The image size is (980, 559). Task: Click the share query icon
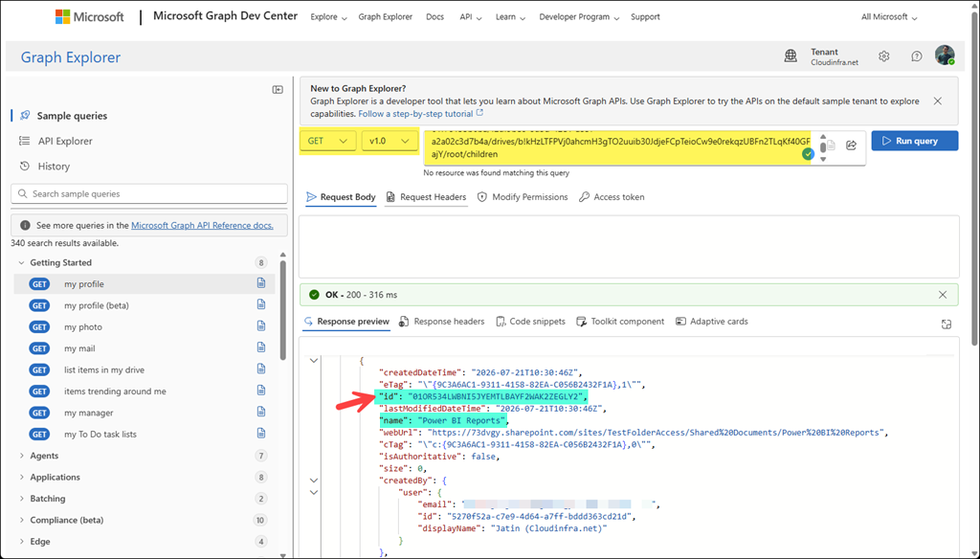click(x=851, y=145)
